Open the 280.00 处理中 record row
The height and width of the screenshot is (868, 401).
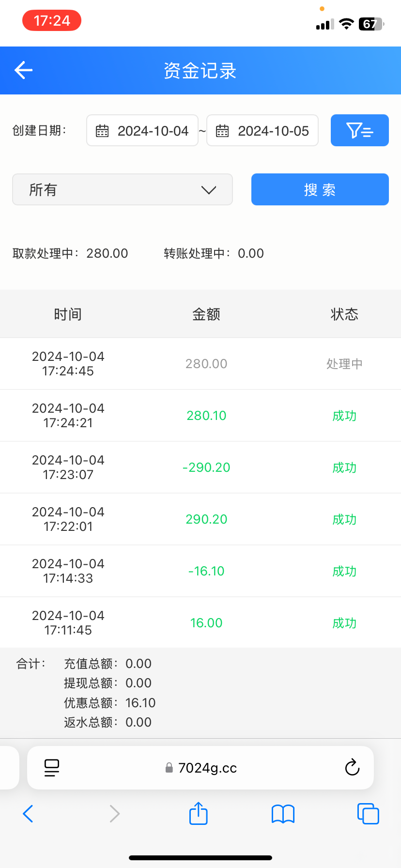200,364
